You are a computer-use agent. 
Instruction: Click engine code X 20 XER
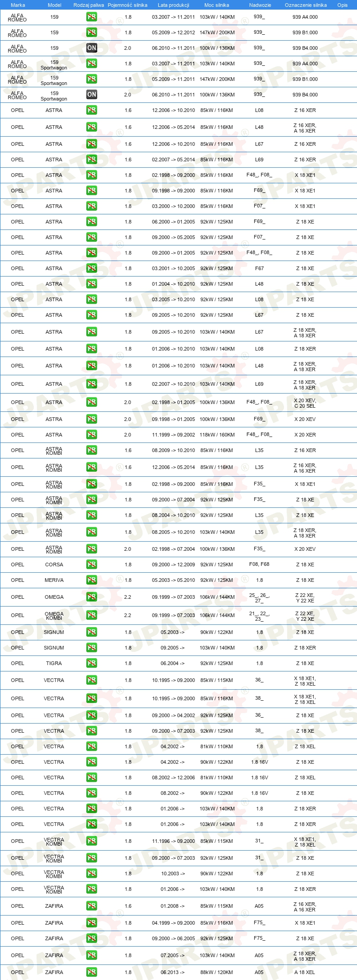(x=305, y=435)
